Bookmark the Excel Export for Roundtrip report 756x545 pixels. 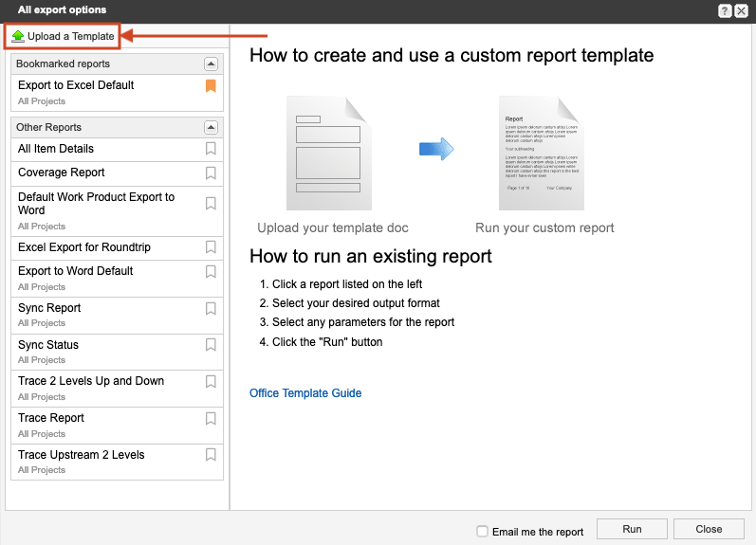point(211,247)
